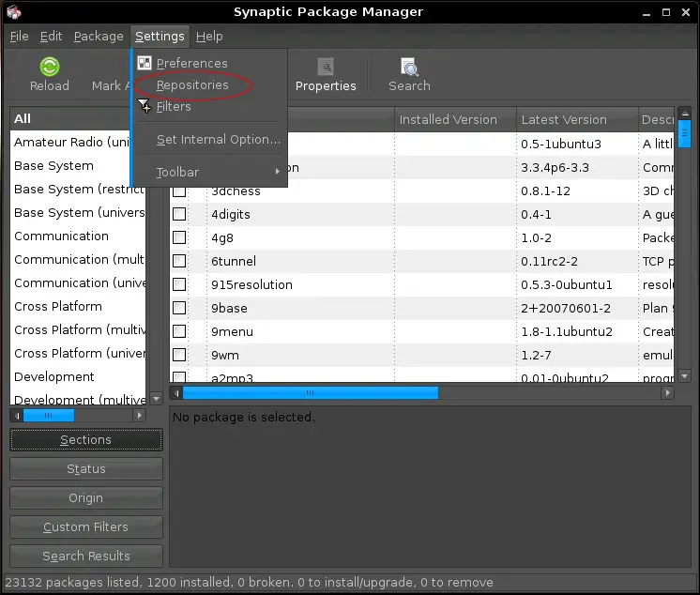Click the Status button

click(x=86, y=469)
